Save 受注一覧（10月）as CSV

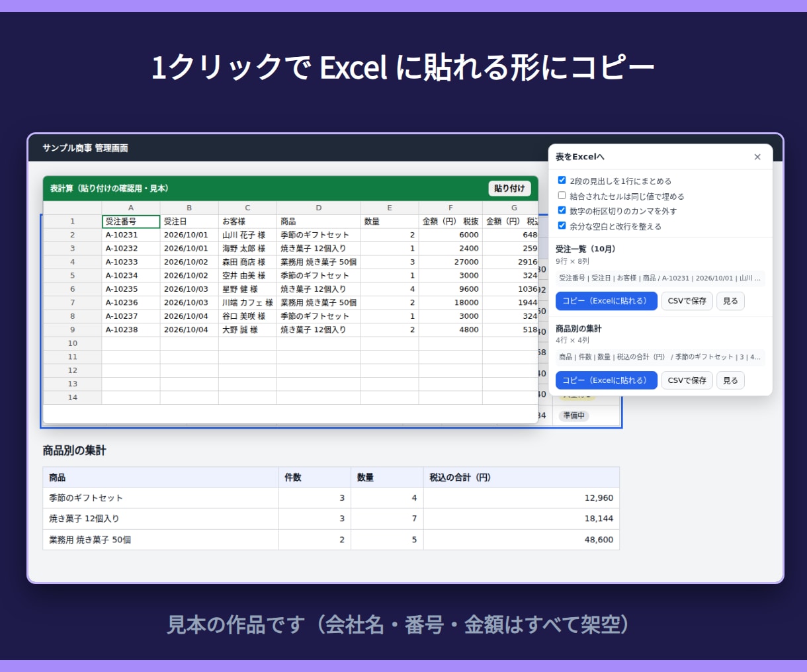[687, 301]
